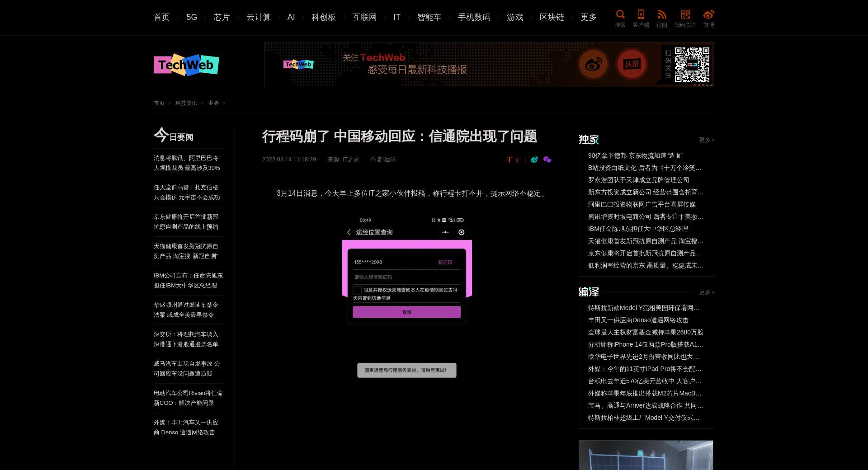Click the article title 行程码崩了
868x470 pixels.
400,136
